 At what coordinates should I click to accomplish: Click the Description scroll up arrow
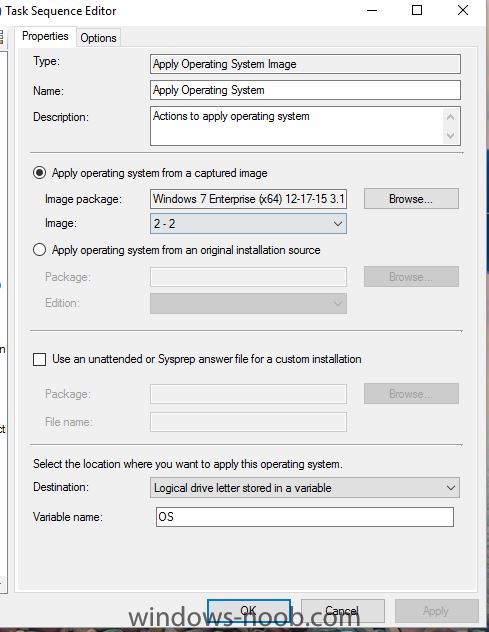tap(451, 117)
